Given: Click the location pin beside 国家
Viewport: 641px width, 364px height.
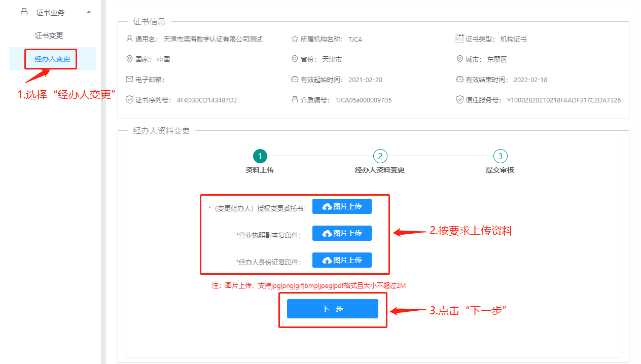Looking at the screenshot, I should [129, 59].
